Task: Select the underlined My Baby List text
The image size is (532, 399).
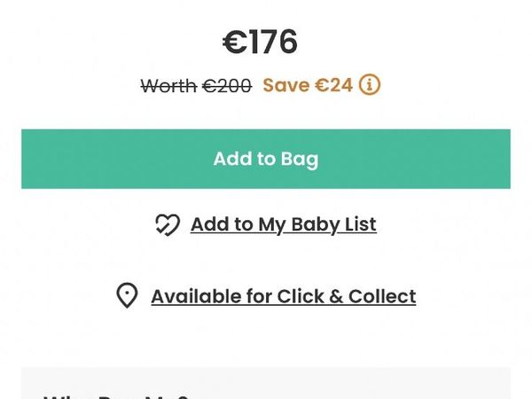Action: pos(317,224)
